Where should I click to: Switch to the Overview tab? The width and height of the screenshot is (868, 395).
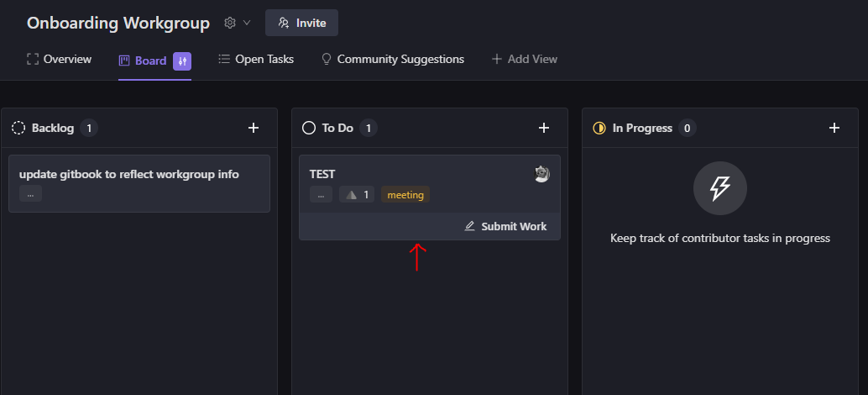tap(60, 60)
